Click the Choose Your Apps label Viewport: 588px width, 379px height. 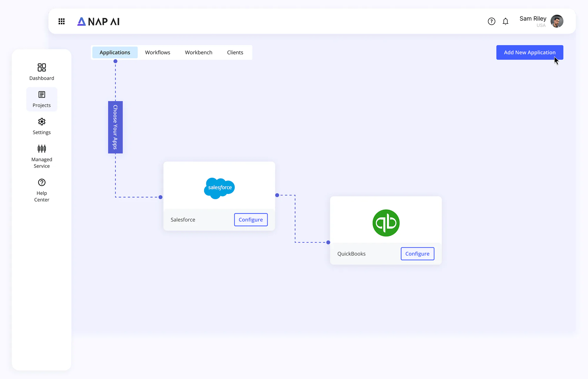(x=115, y=127)
